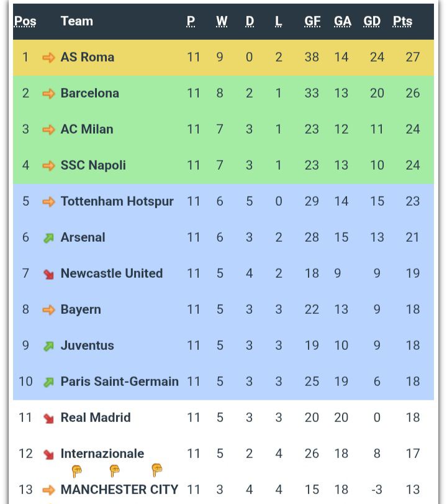Screen dimensions: 447x504
Task: Click AS Roma's 27 points cell
Action: pos(413,57)
